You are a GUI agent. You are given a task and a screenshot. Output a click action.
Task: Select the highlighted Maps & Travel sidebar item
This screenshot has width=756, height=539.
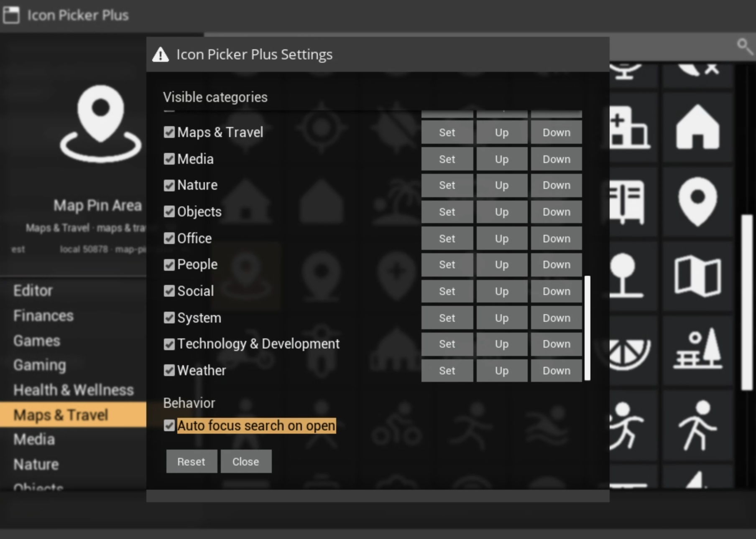pyautogui.click(x=73, y=414)
